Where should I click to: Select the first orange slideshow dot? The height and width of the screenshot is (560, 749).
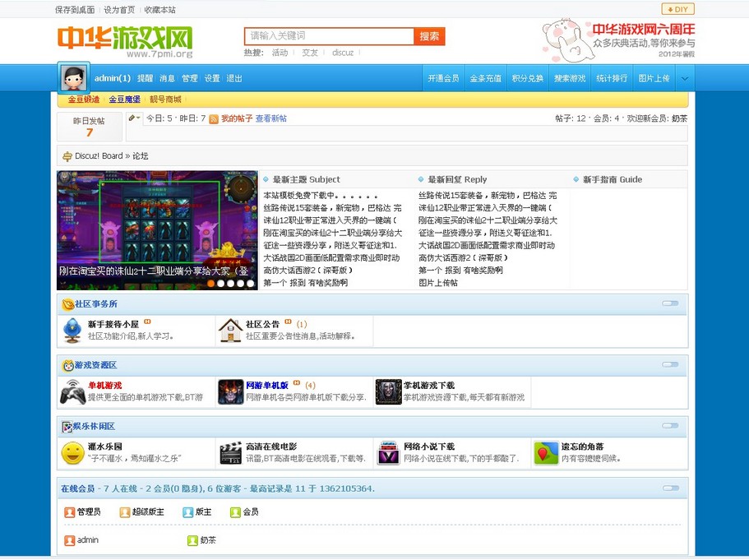pyautogui.click(x=210, y=284)
